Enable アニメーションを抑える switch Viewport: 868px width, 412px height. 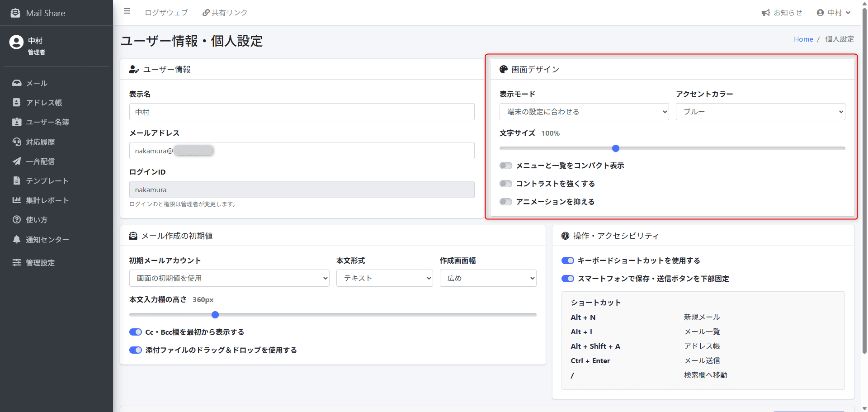pyautogui.click(x=506, y=202)
